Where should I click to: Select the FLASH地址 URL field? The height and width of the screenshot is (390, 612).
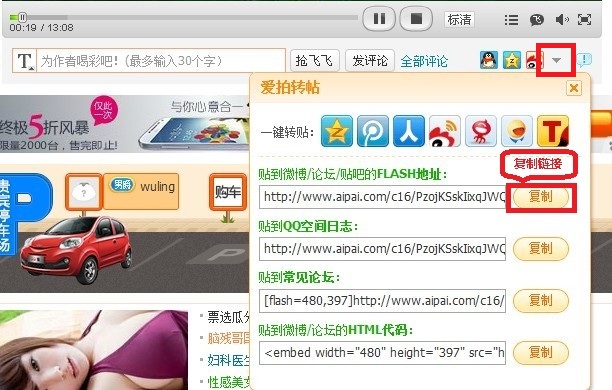point(382,197)
